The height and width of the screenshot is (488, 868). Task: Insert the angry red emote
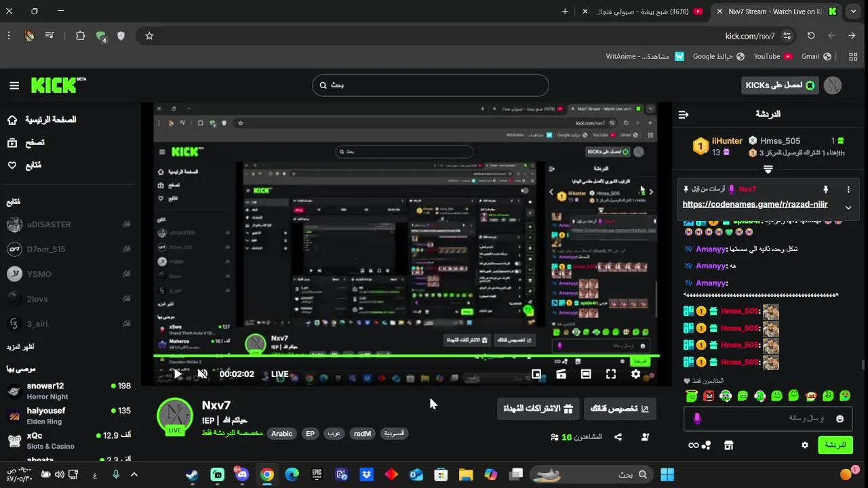709,396
